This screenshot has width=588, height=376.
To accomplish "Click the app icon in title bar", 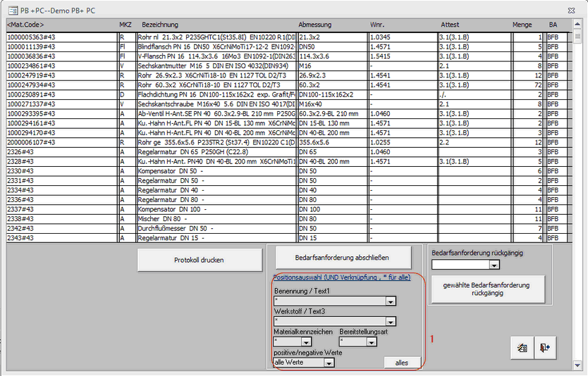I will (13, 9).
